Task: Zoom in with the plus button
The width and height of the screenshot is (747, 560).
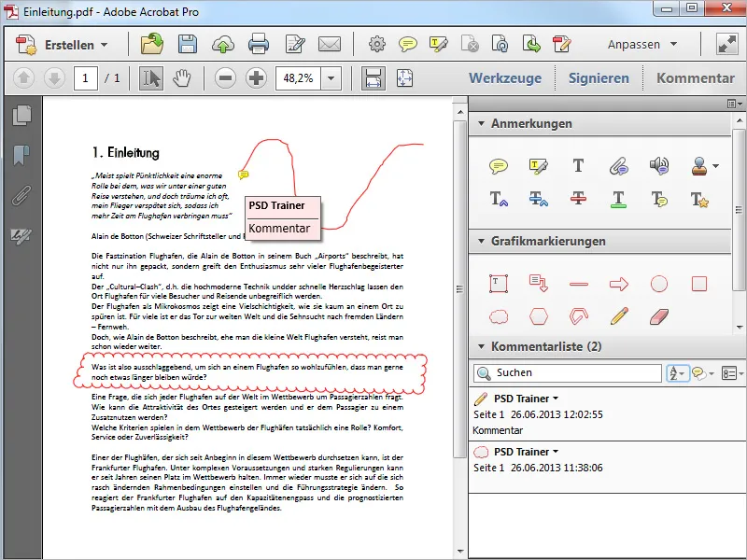Action: (256, 78)
